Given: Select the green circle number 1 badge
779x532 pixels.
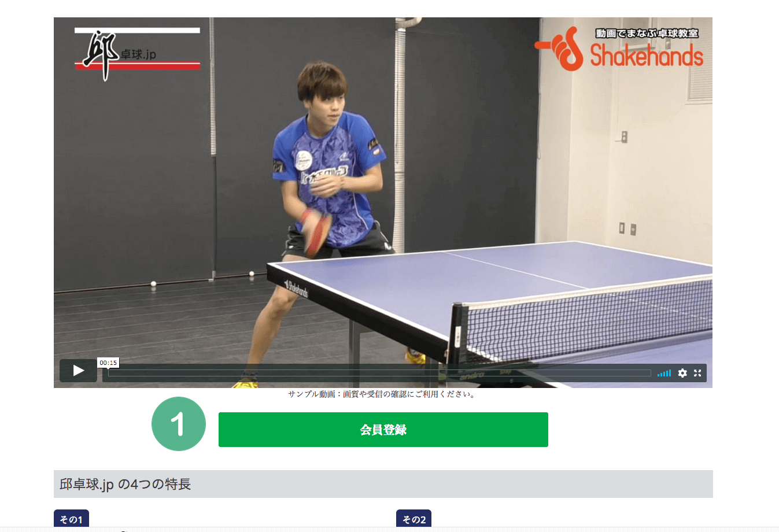Looking at the screenshot, I should click(x=179, y=424).
